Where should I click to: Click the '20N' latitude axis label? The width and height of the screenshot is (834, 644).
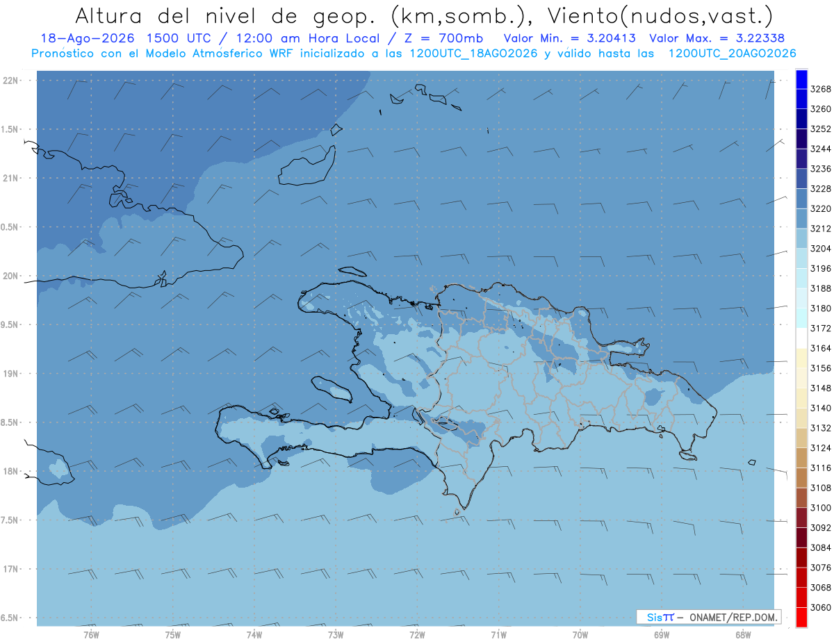point(11,276)
